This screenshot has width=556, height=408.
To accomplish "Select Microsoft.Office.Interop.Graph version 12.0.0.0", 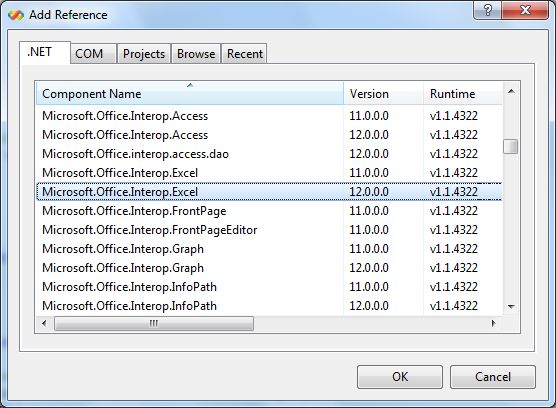I will [269, 268].
